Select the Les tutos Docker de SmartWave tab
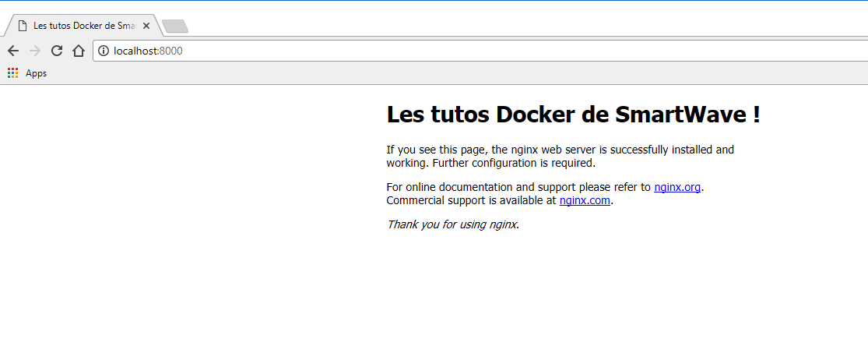868x353 pixels. [x=83, y=26]
